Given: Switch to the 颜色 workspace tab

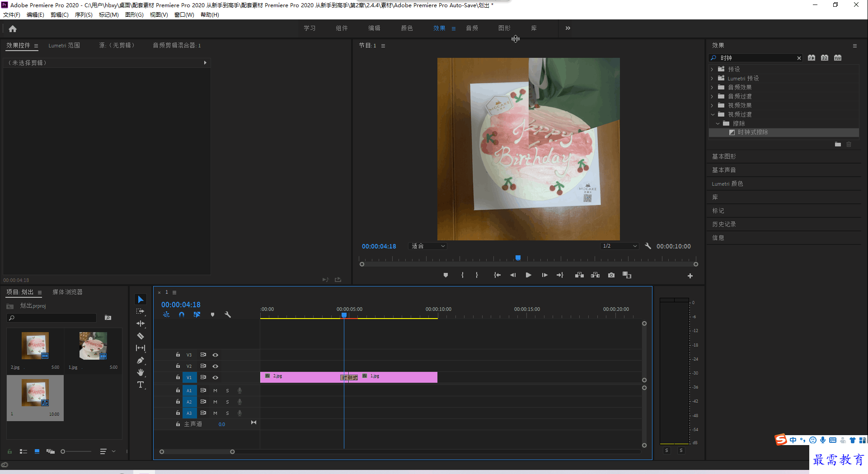Looking at the screenshot, I should coord(407,28).
